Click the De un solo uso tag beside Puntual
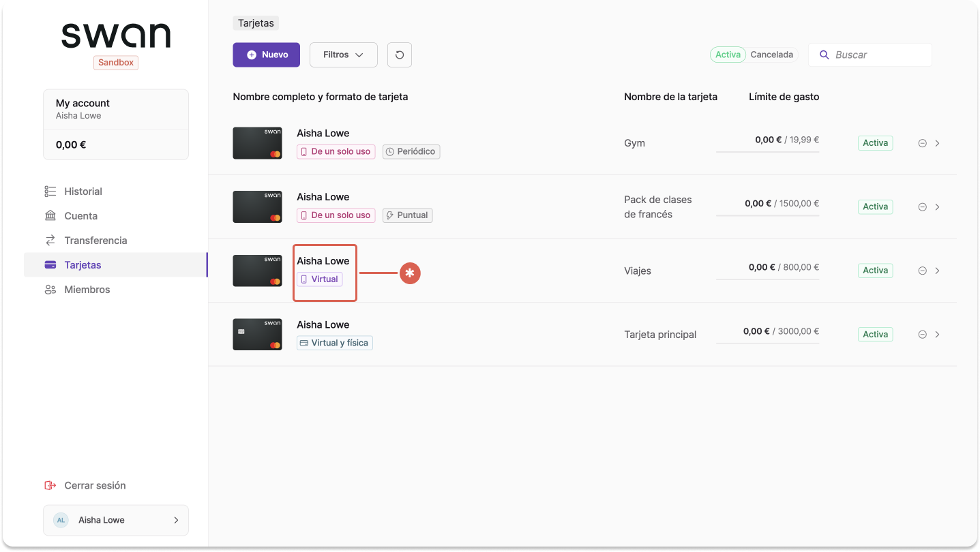Screen dimensions: 980x552 336,215
